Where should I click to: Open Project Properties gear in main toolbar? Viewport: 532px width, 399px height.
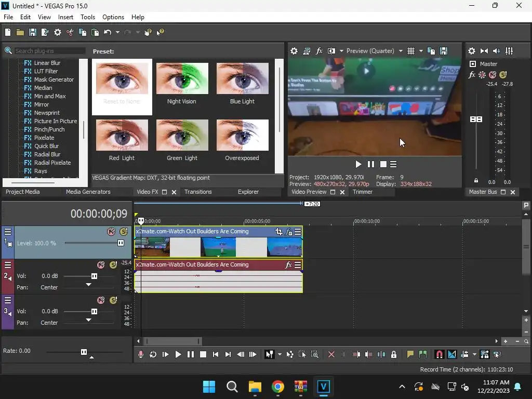click(x=58, y=32)
